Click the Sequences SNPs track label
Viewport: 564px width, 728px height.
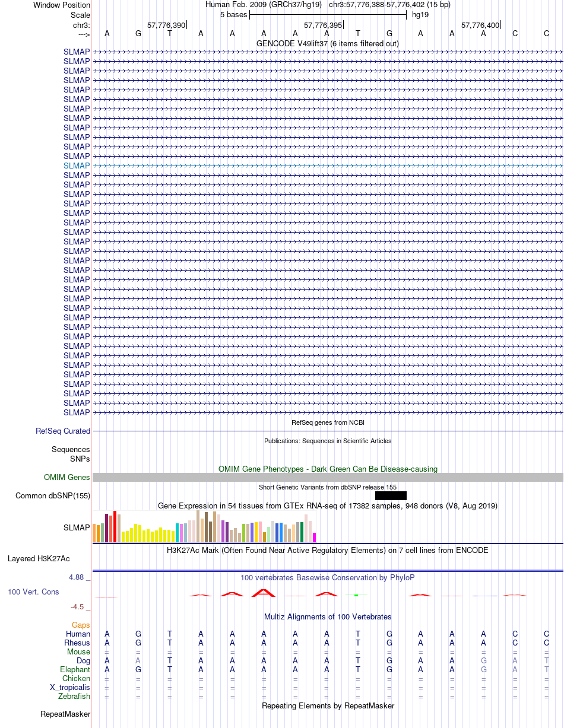click(x=71, y=454)
